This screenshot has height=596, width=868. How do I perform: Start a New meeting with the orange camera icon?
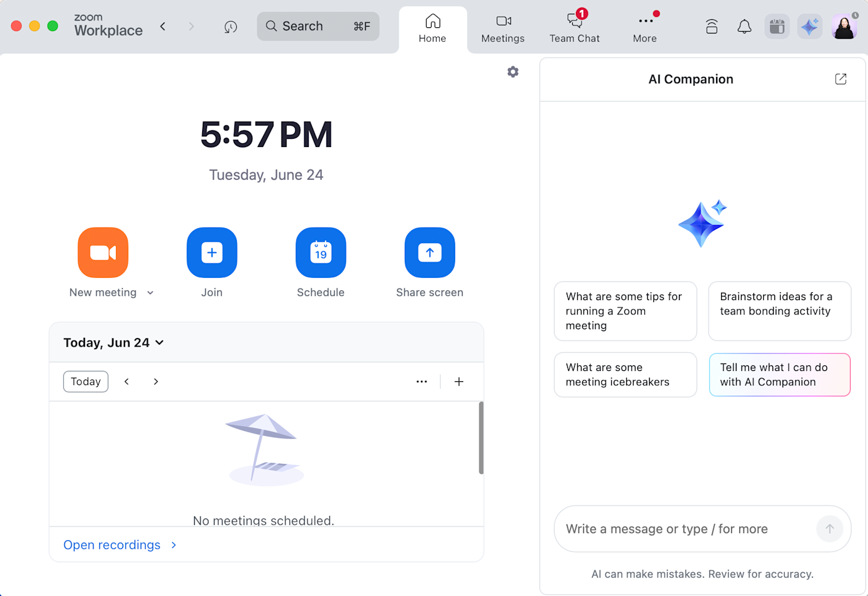coord(103,252)
